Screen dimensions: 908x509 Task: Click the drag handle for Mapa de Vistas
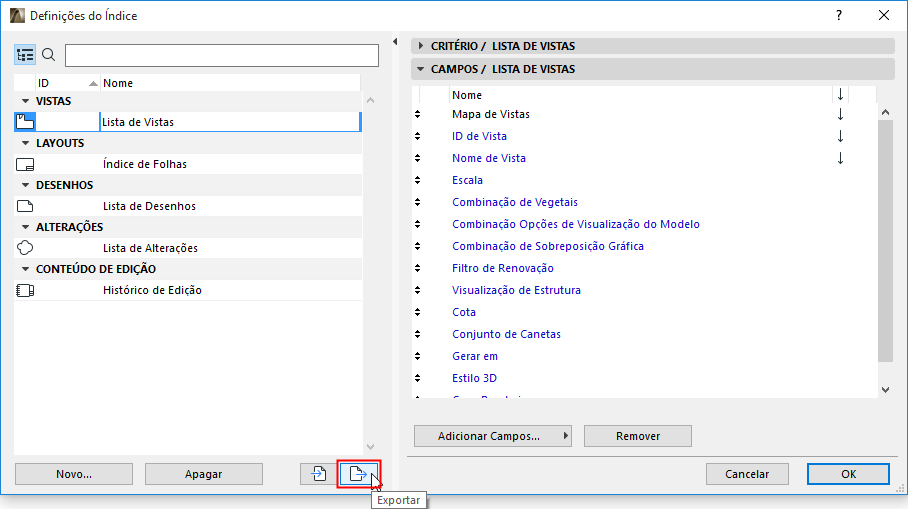click(x=418, y=114)
